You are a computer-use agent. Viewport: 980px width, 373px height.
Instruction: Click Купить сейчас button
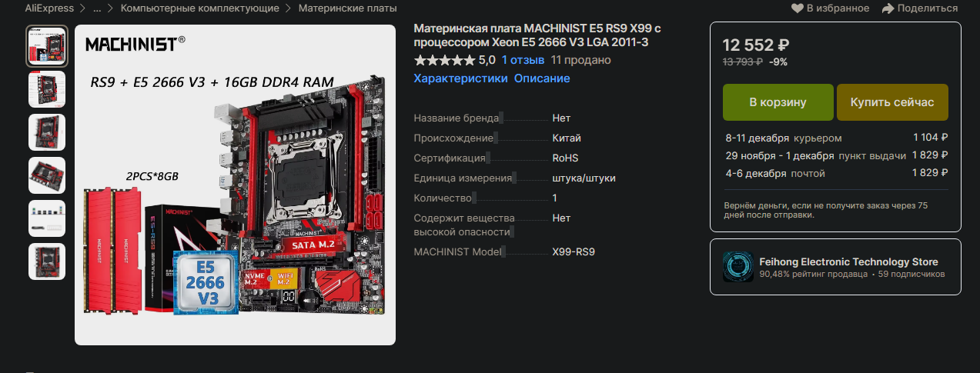[892, 102]
